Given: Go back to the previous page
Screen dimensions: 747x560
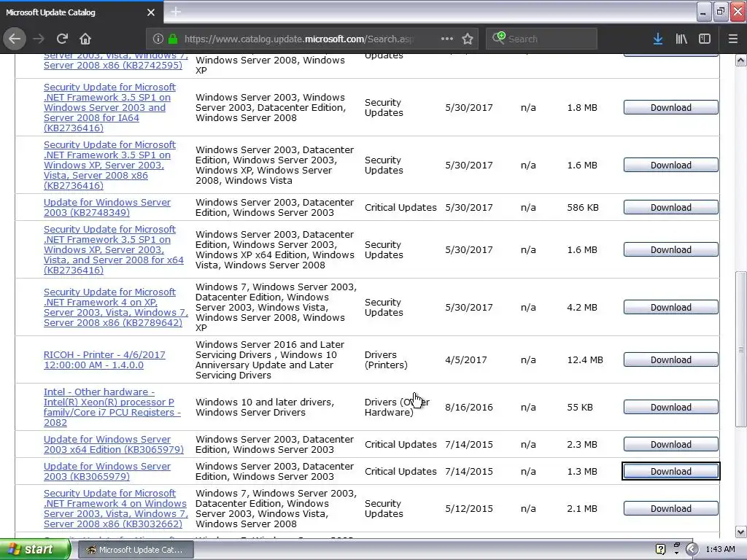Looking at the screenshot, I should (15, 39).
